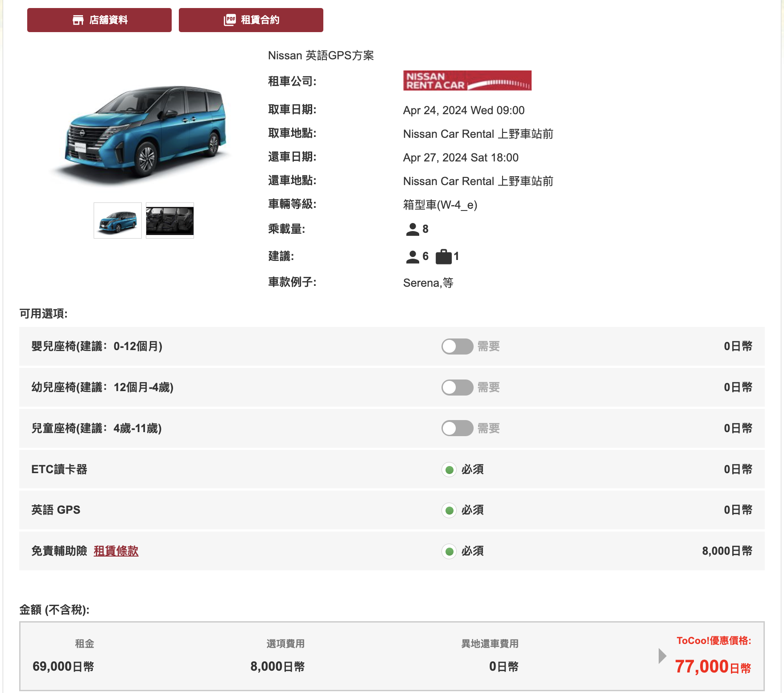Click the 英語 GPS option label
This screenshot has height=693, width=784.
point(56,510)
